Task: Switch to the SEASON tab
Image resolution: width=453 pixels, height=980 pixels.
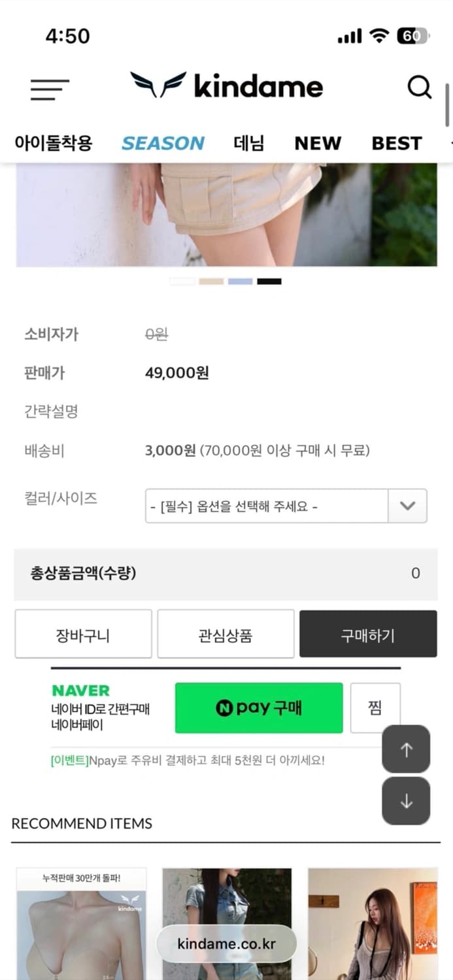Action: (163, 143)
